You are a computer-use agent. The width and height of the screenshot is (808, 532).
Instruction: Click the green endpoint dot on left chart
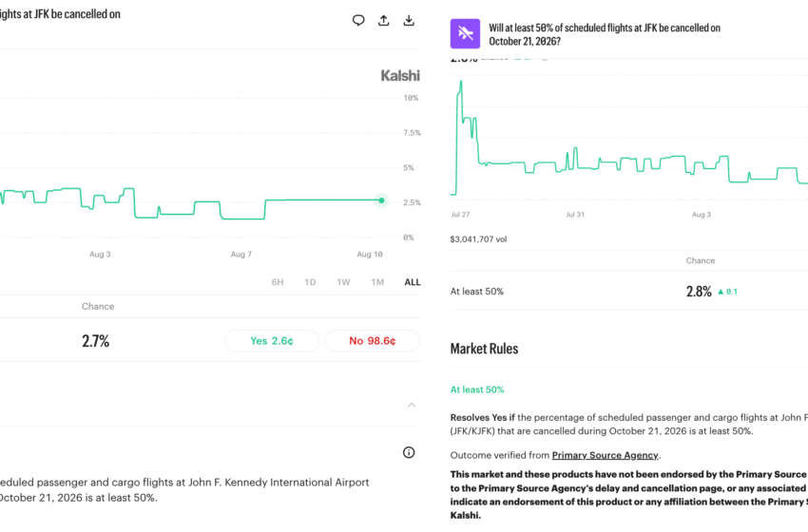tap(381, 200)
